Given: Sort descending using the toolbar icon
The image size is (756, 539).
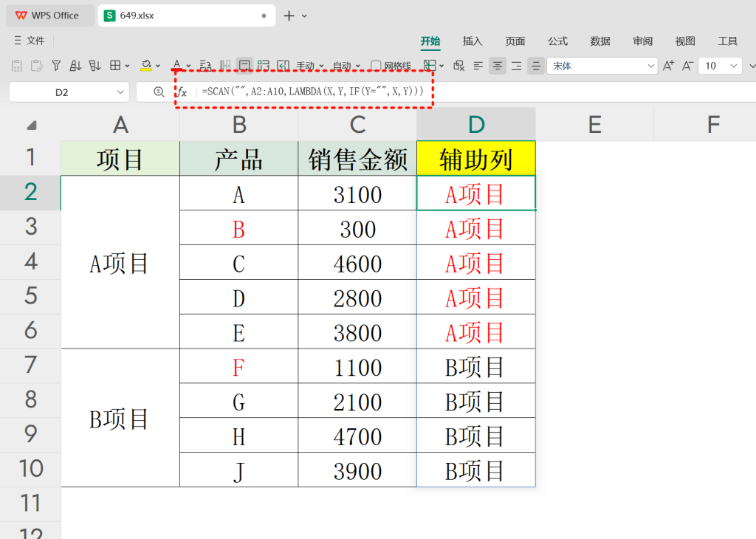Looking at the screenshot, I should tap(94, 66).
